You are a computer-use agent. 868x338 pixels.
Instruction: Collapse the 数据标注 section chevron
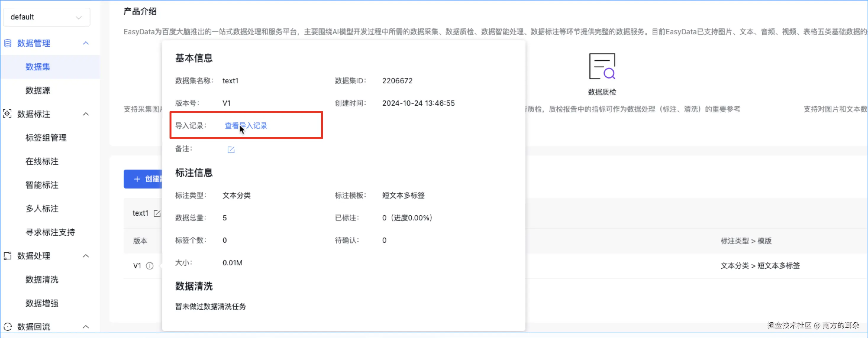[85, 114]
